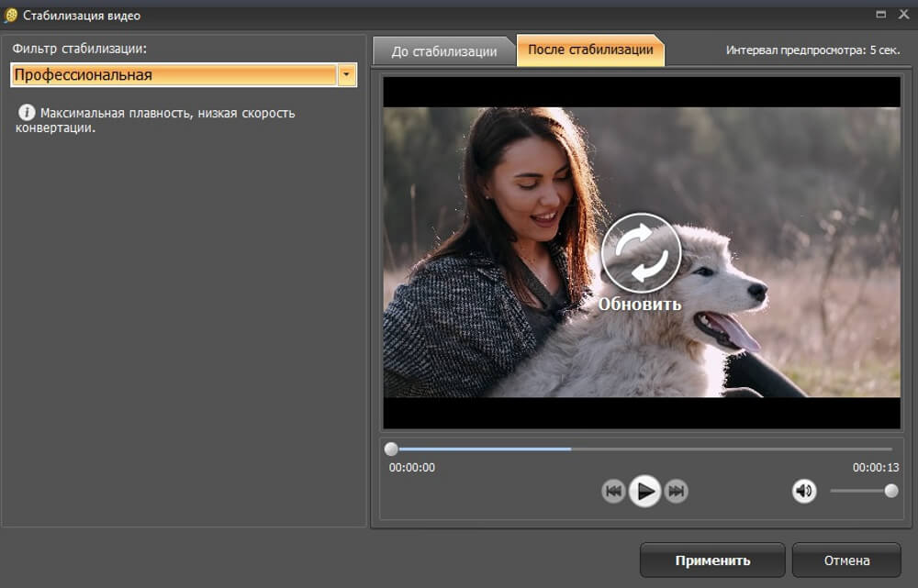Click the playback position knob on the timeline
This screenshot has height=588, width=918.
point(391,449)
